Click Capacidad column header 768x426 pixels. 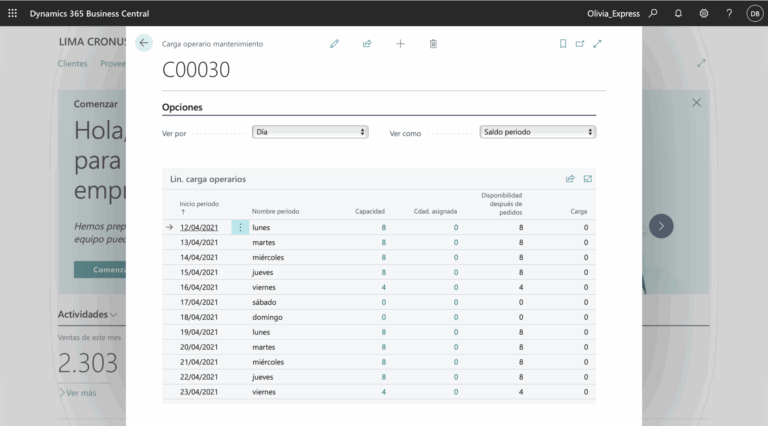tap(370, 212)
